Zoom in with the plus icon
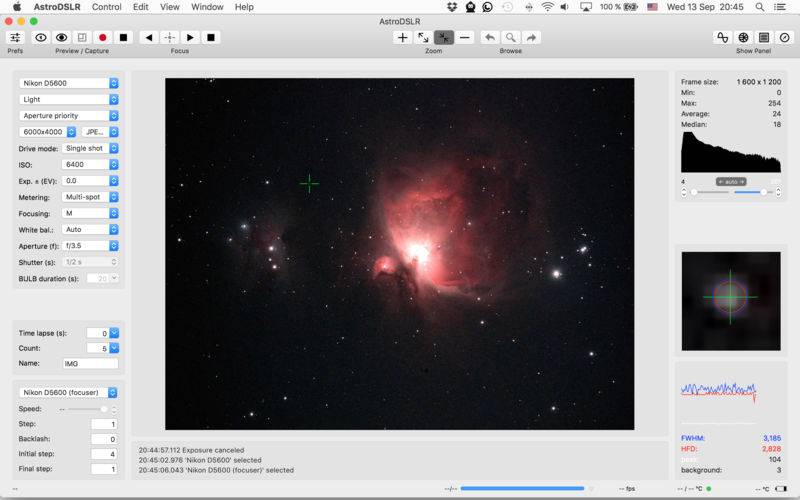The image size is (800, 500). pyautogui.click(x=403, y=37)
